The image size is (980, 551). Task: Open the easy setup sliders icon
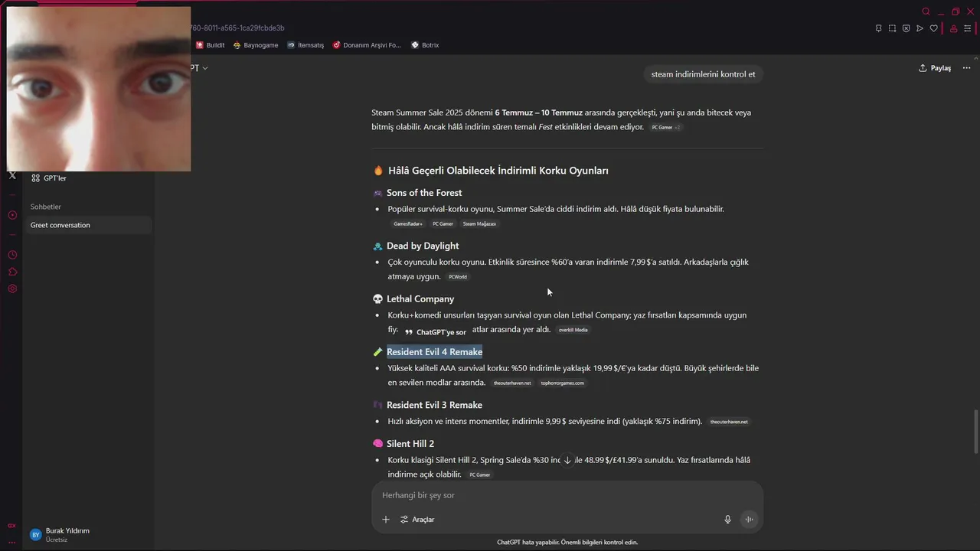click(967, 28)
